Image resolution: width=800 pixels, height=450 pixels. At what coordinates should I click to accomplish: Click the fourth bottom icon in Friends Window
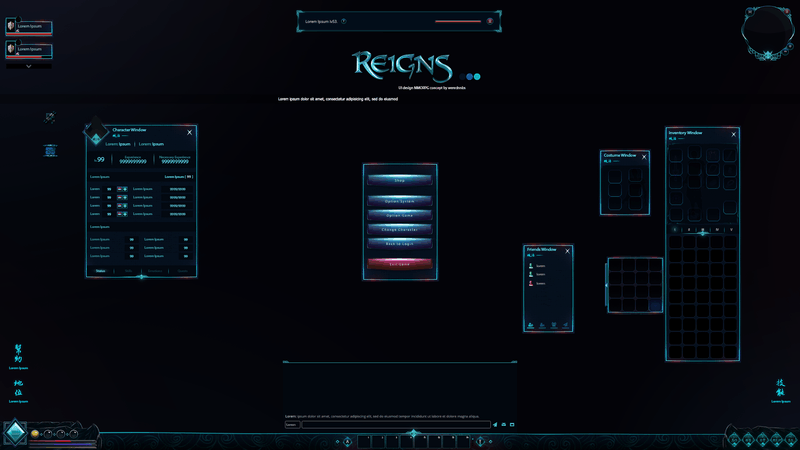point(565,325)
